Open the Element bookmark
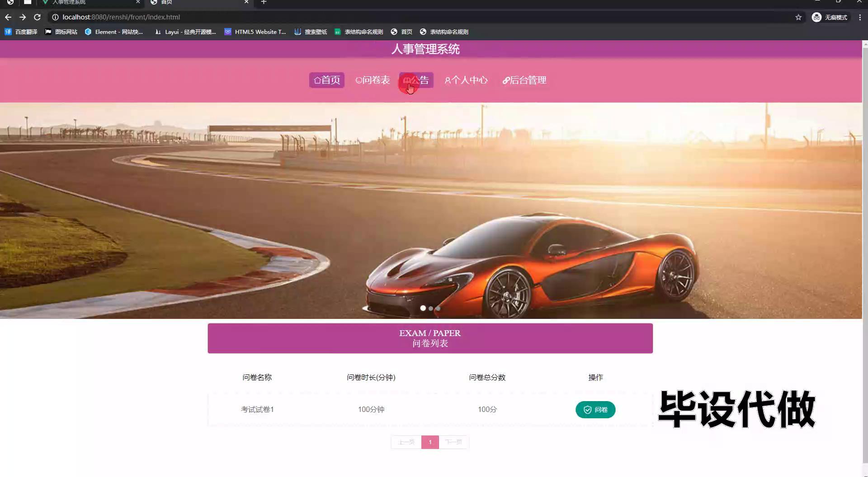Viewport: 868px width, 477px height. (114, 32)
